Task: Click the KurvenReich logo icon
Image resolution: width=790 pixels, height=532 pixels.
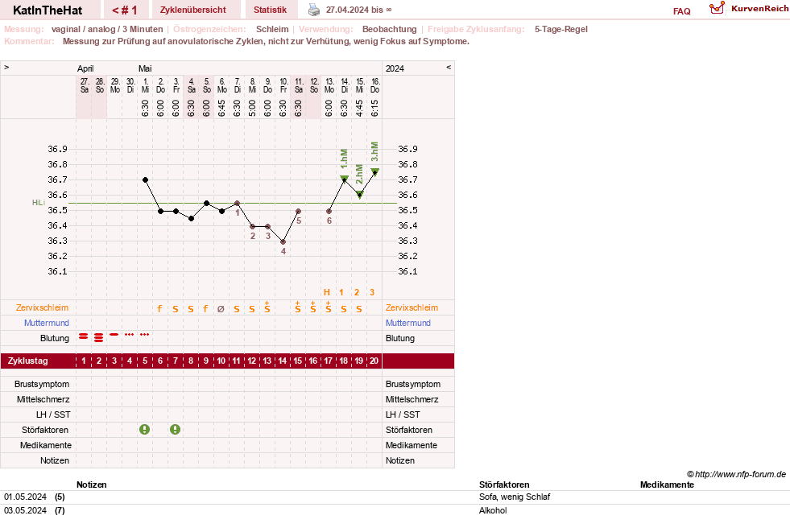Action: tap(717, 8)
